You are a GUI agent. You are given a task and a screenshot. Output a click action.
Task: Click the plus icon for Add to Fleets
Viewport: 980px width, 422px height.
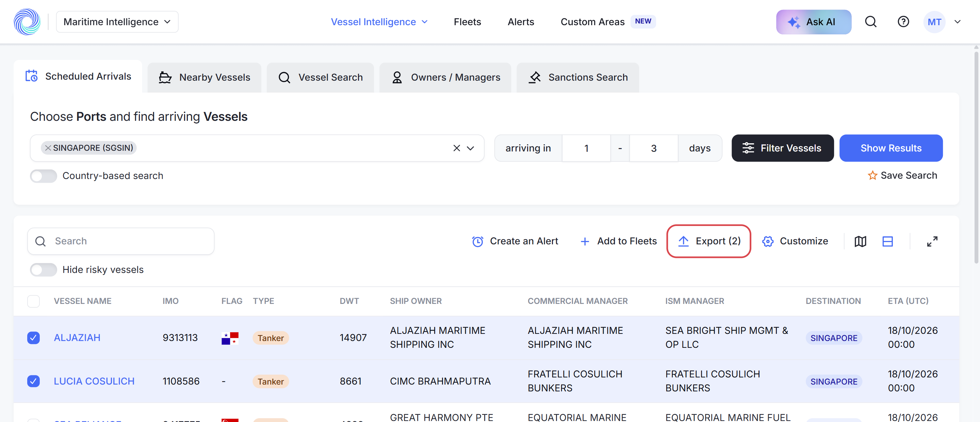(585, 241)
